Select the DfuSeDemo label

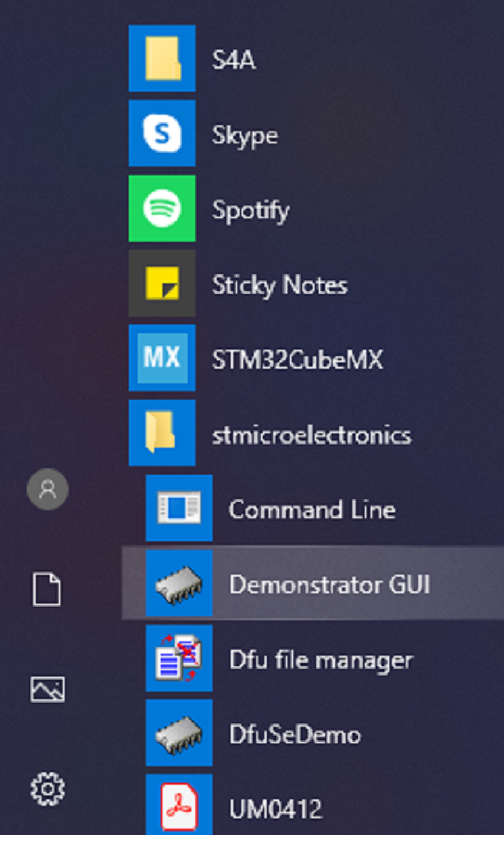(295, 734)
